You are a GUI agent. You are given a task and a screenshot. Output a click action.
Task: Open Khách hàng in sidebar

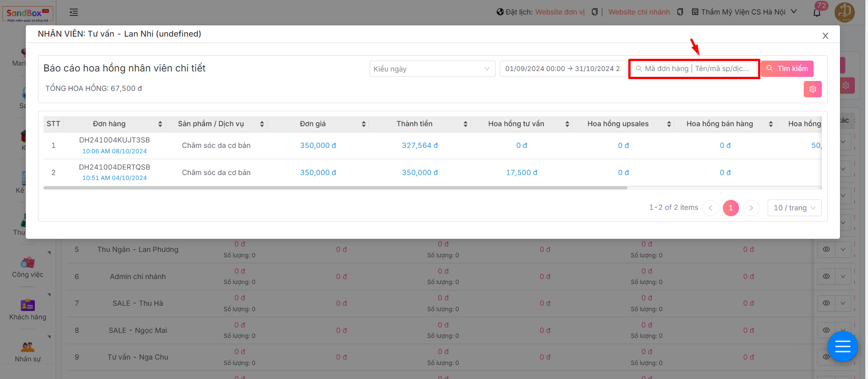coord(28,310)
